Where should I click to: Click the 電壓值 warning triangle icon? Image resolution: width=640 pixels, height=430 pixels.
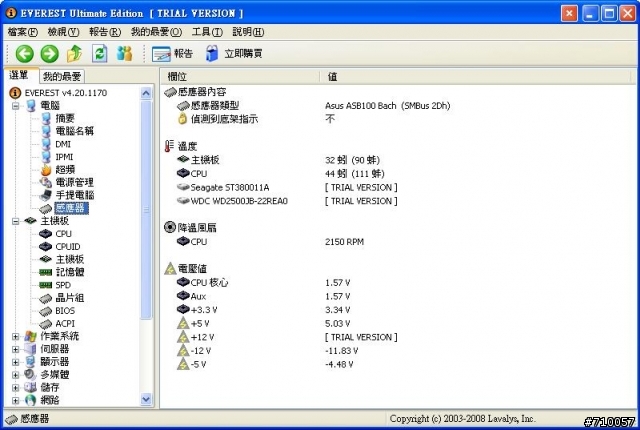click(x=170, y=268)
